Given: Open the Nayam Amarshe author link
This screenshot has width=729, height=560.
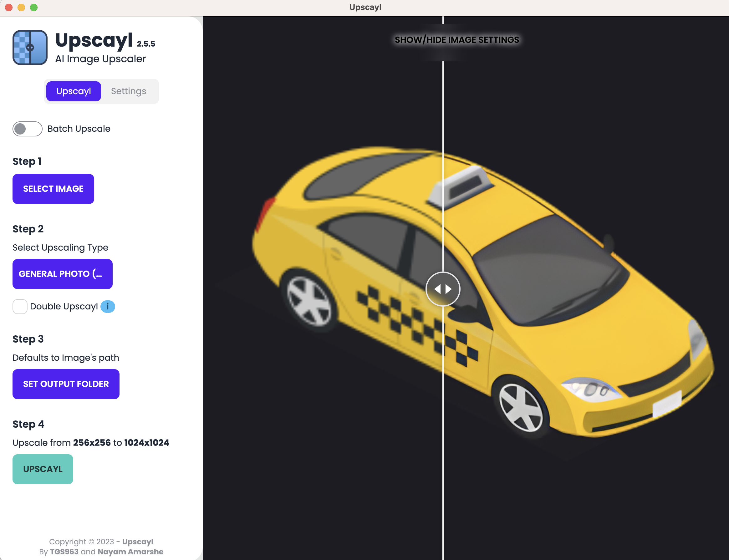Looking at the screenshot, I should point(130,551).
